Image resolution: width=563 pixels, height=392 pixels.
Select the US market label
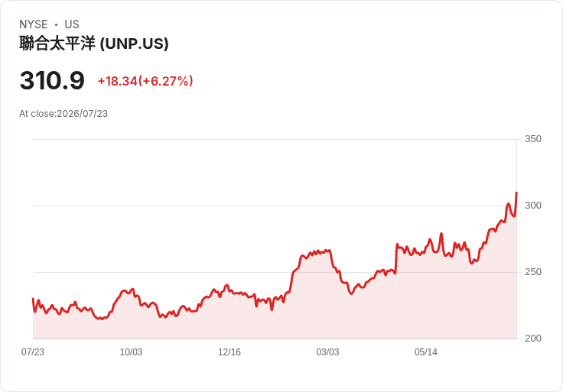(72, 24)
